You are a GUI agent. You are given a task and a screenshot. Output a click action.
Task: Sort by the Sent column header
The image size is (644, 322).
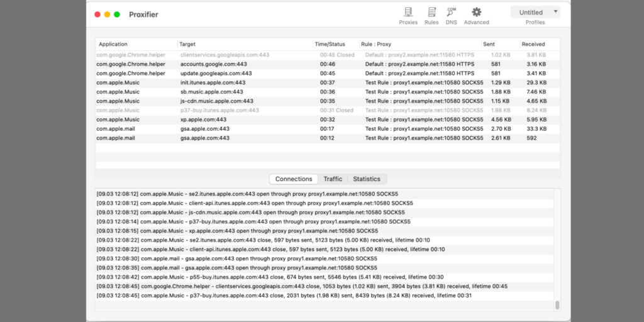[501, 44]
